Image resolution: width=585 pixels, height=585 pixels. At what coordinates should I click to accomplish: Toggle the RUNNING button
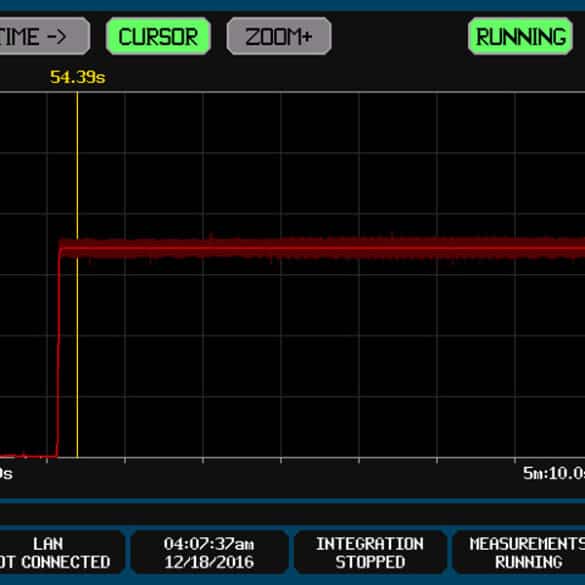pos(520,36)
